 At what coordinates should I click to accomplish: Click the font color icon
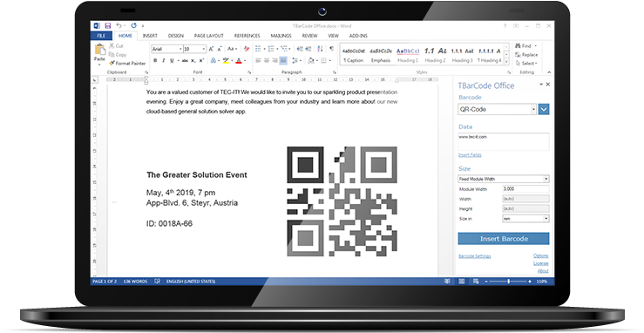239,61
